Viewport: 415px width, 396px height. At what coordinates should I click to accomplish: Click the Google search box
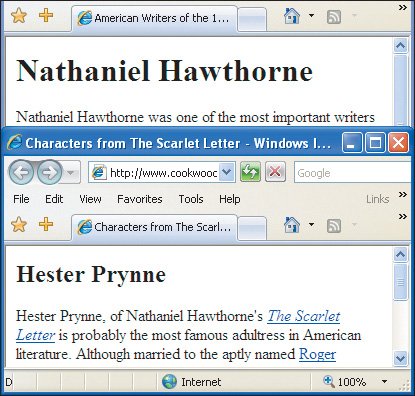coord(353,173)
